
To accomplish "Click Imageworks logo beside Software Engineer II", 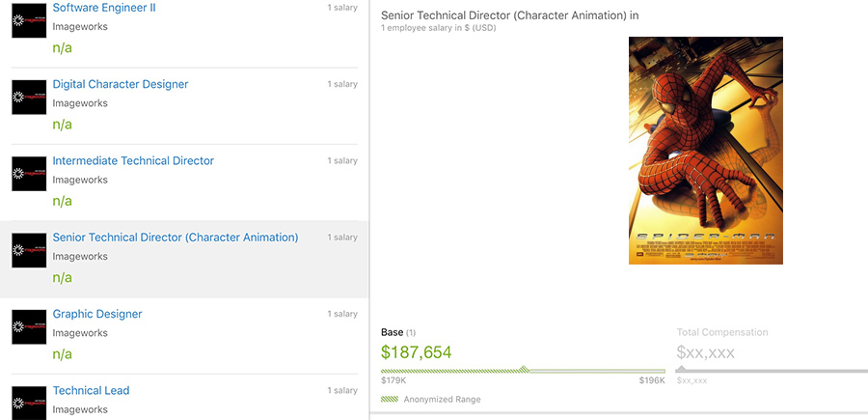I will (29, 20).
